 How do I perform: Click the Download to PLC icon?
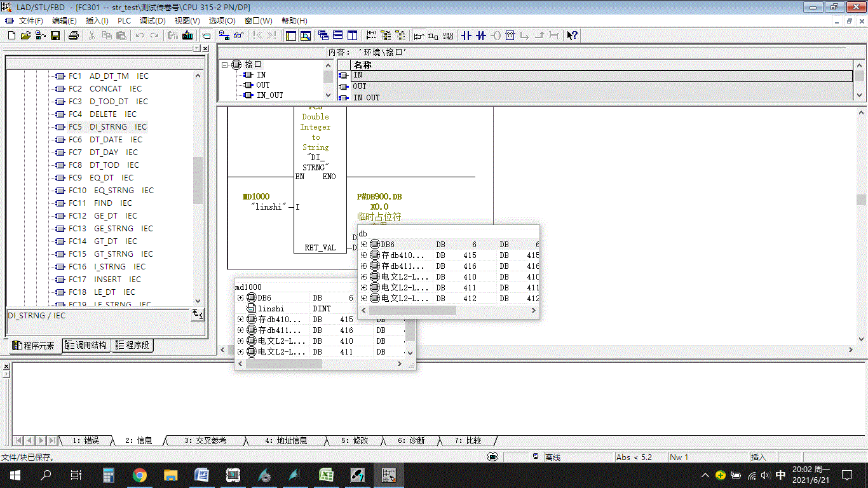[x=187, y=36]
